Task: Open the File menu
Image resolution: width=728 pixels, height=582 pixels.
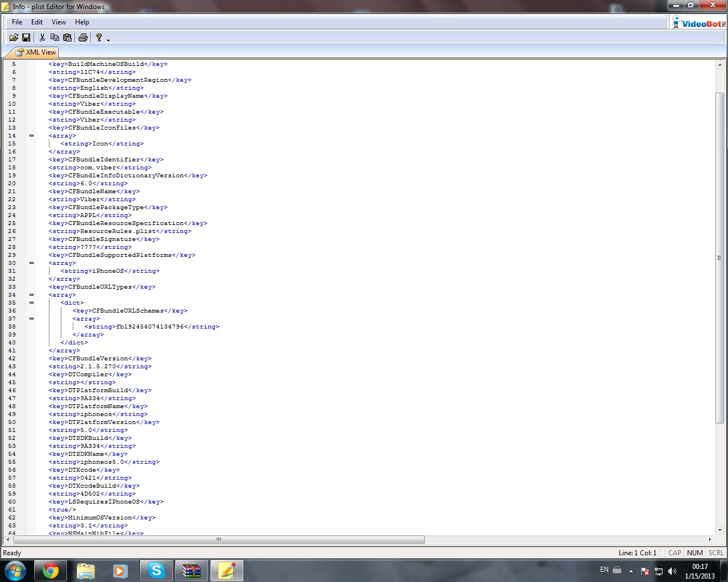Action: coord(17,22)
